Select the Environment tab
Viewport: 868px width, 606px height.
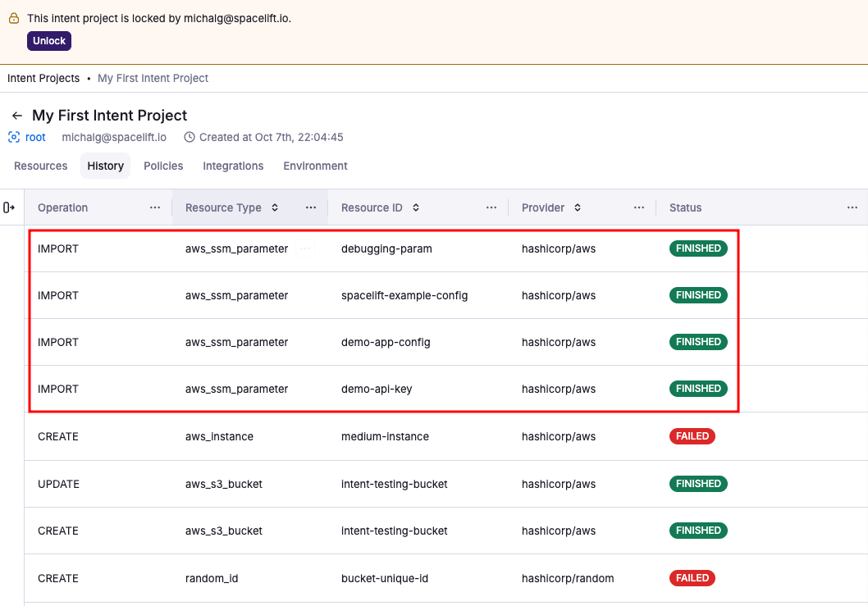[x=315, y=166]
